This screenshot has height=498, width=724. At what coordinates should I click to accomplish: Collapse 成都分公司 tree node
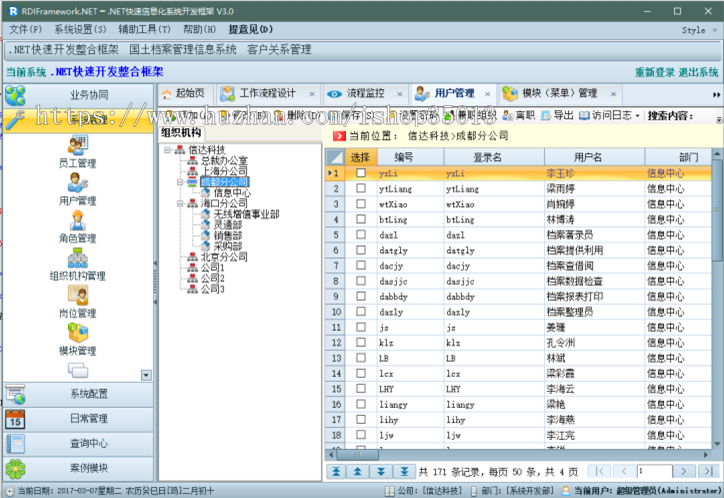tap(181, 182)
